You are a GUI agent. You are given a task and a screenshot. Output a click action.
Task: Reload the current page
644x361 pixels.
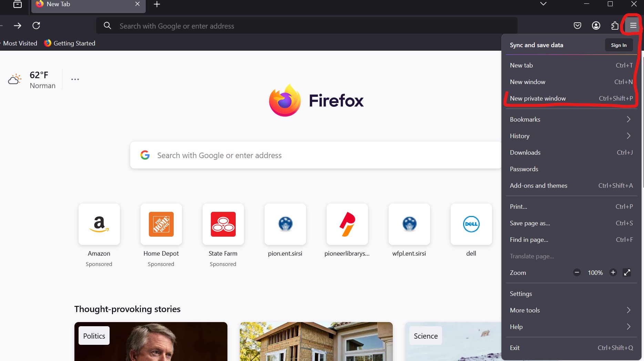click(36, 25)
